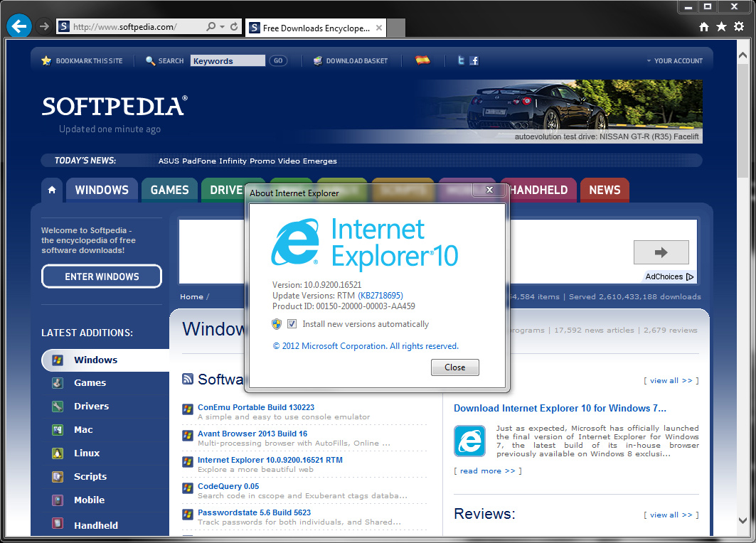Select Windows in Latest Additions list

point(105,360)
